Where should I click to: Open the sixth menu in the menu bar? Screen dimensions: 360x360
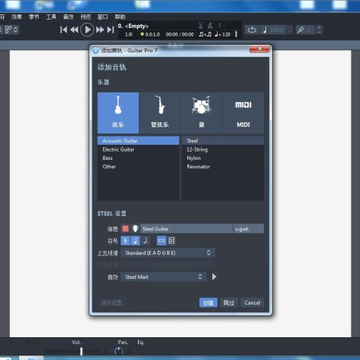click(86, 17)
